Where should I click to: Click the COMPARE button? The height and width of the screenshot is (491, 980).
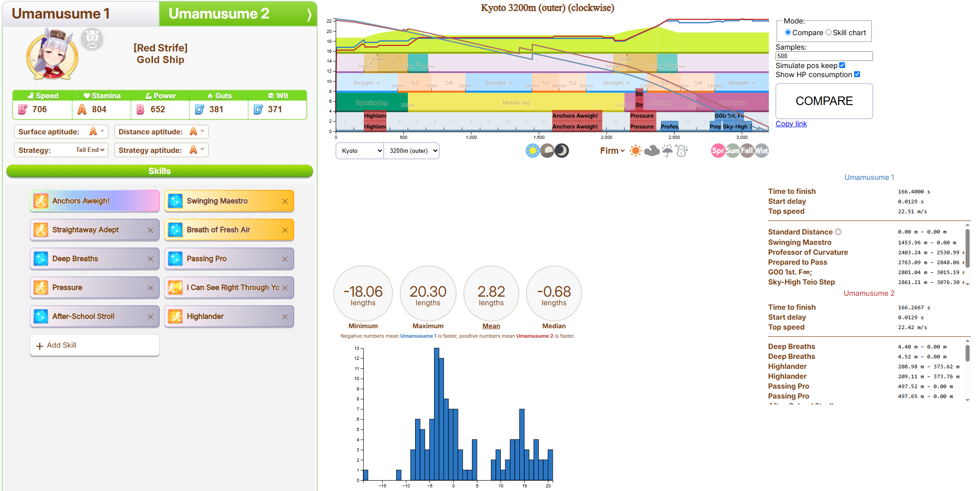824,101
